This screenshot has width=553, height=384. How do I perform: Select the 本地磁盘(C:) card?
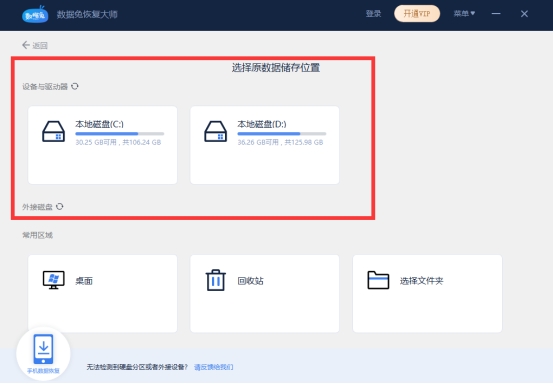pos(103,145)
